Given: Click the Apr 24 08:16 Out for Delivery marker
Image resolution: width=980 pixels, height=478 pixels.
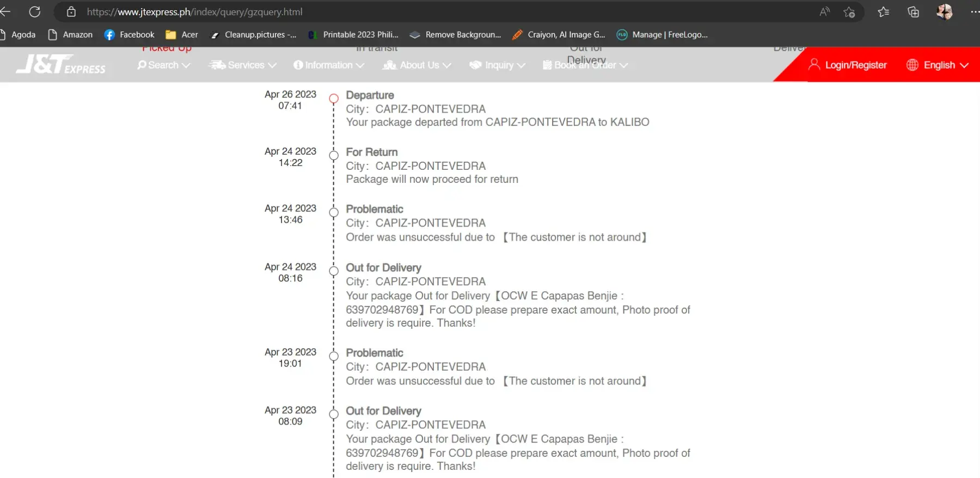Looking at the screenshot, I should click(334, 271).
